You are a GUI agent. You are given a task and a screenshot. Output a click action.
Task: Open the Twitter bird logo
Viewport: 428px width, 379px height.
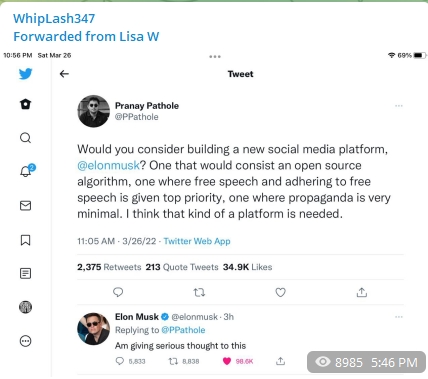25,74
